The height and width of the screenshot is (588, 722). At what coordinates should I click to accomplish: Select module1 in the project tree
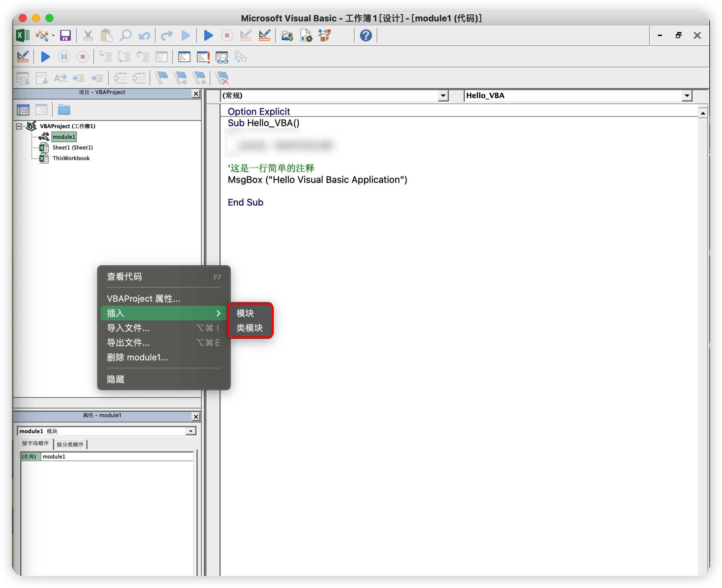[64, 137]
